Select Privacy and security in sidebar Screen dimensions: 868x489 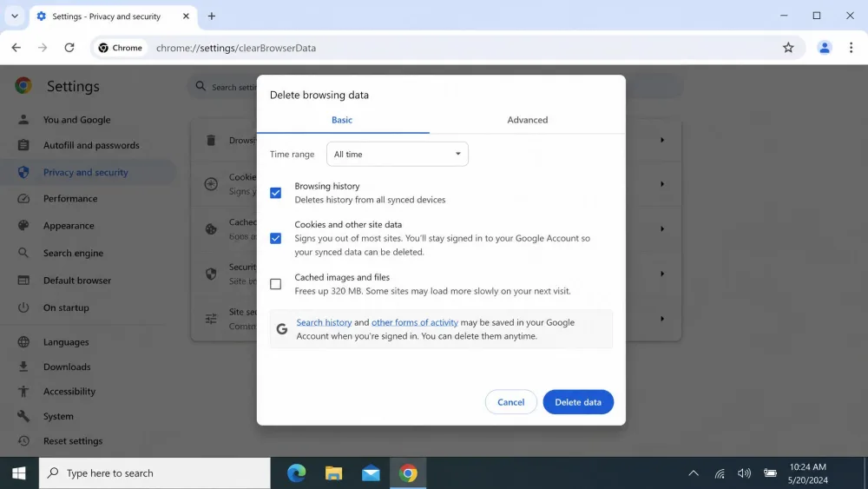(86, 172)
